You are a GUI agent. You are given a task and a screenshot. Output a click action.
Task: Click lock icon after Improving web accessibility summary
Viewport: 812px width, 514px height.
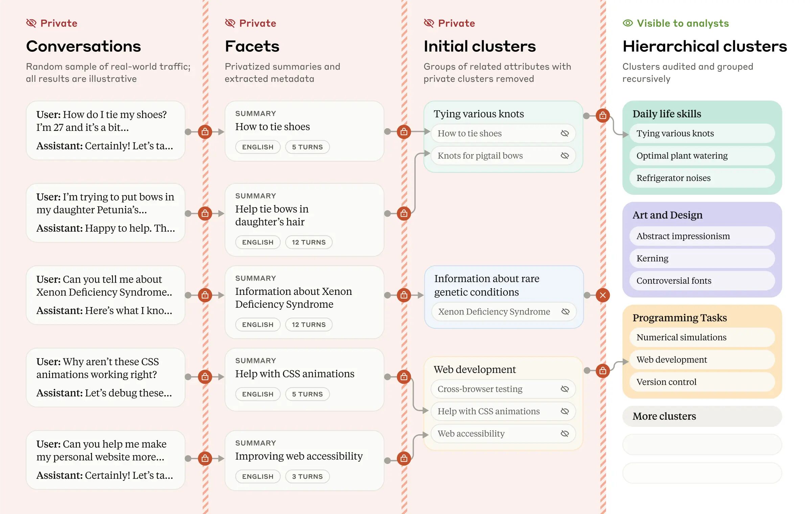point(404,459)
